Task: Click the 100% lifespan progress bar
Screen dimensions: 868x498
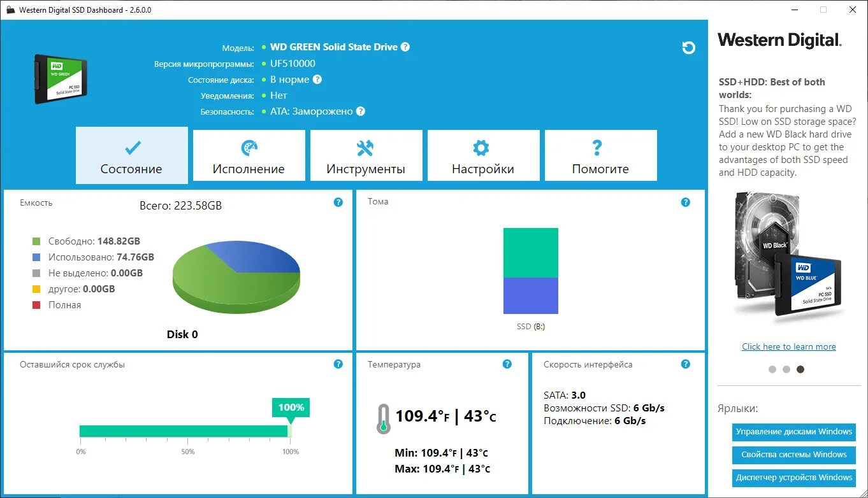Action: pyautogui.click(x=185, y=430)
